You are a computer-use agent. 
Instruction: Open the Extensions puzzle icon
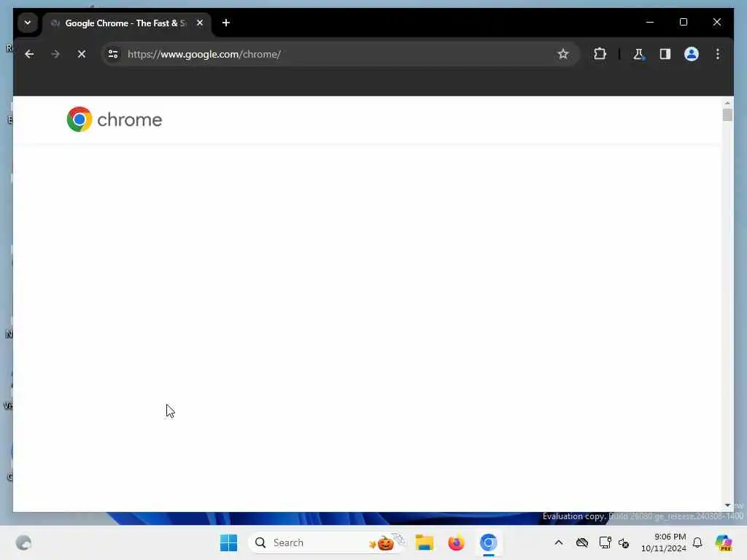[600, 54]
